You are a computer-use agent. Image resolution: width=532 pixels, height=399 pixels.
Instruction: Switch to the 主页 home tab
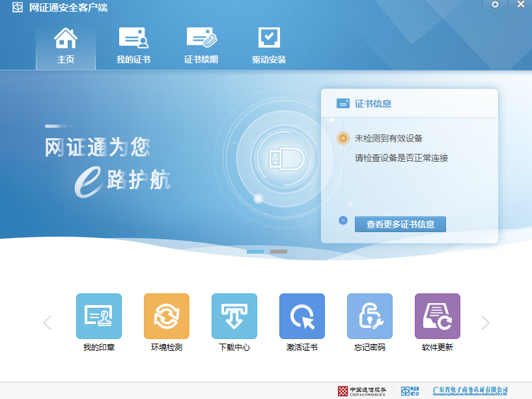coord(66,46)
